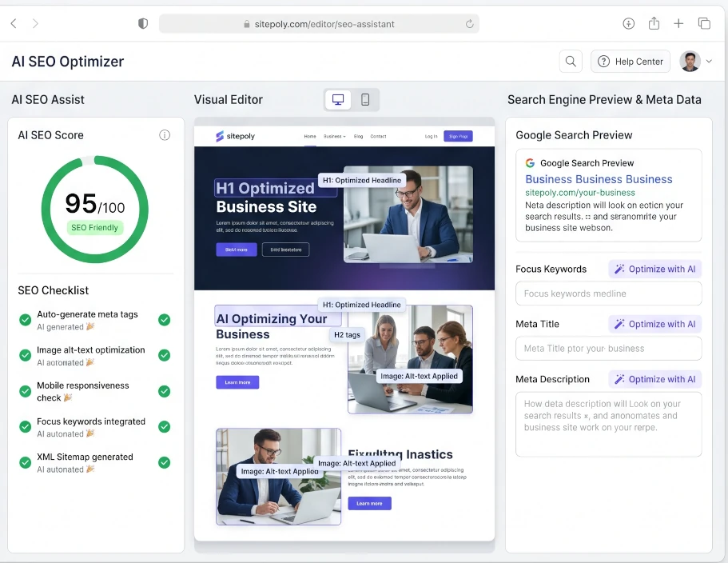The image size is (728, 563).
Task: Click the Google G logo
Action: click(530, 163)
